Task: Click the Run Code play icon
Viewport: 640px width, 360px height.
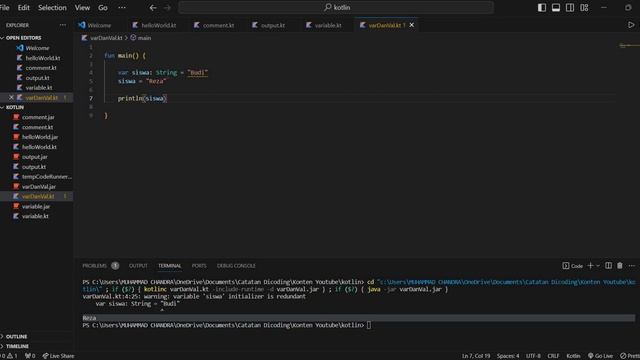Action: 631,25
